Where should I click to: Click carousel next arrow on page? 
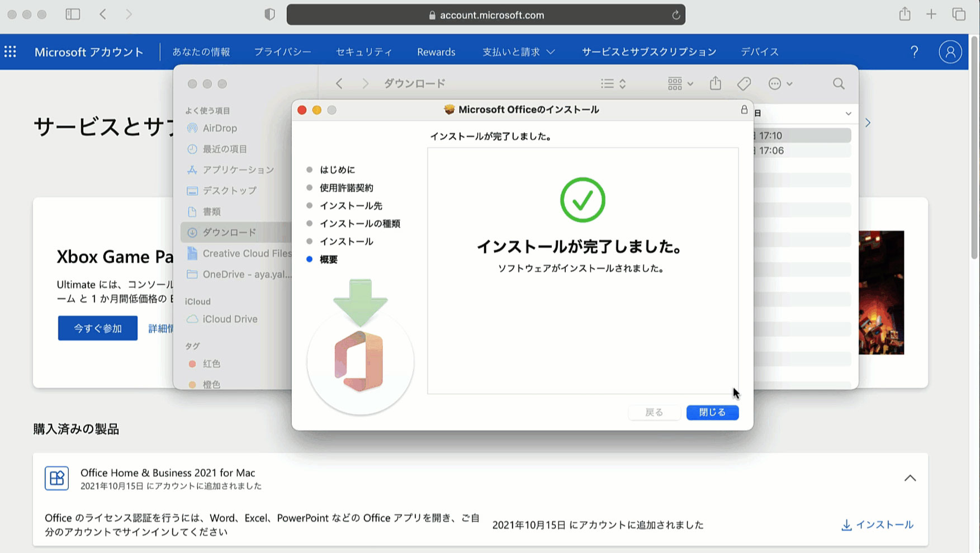[x=868, y=122]
